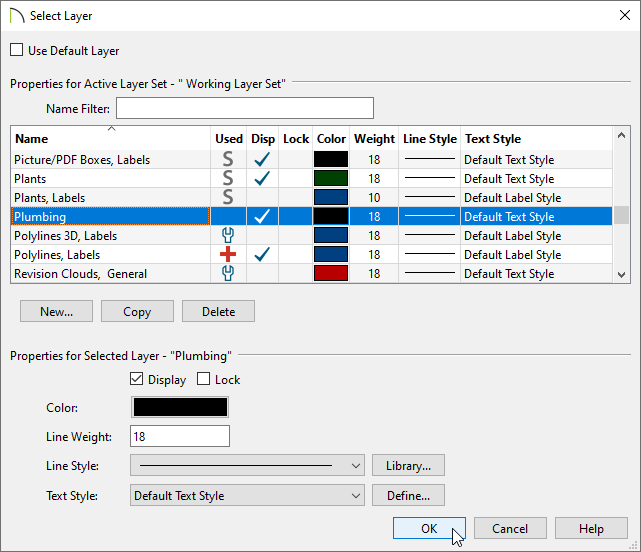
Task: Open the line style Library... button
Action: tap(408, 465)
